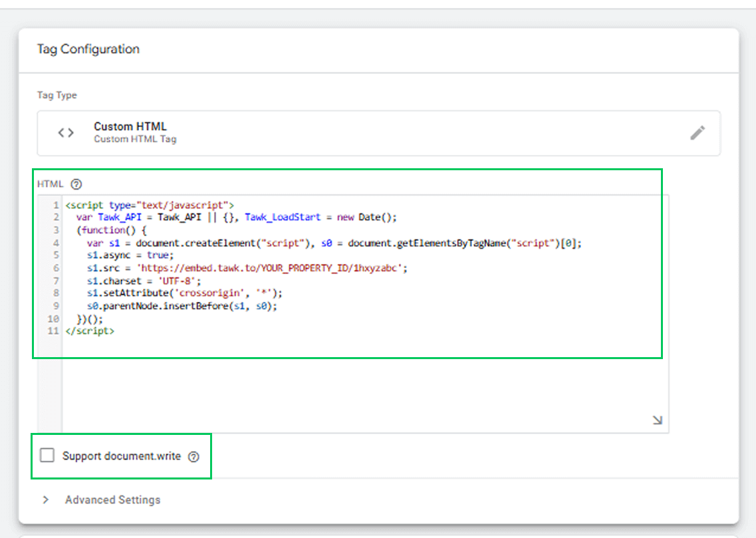This screenshot has height=538, width=756.
Task: Open help icon beside Support document.write
Action: pos(193,456)
